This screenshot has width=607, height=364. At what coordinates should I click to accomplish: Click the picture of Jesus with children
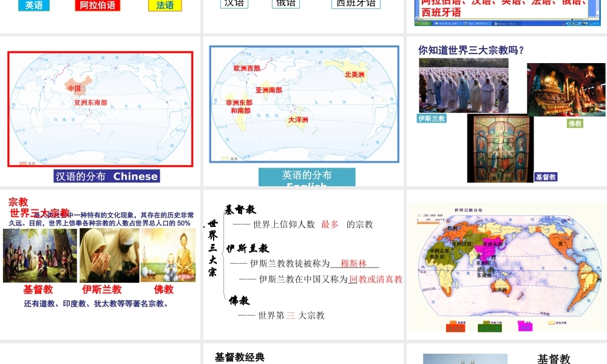pos(40,255)
